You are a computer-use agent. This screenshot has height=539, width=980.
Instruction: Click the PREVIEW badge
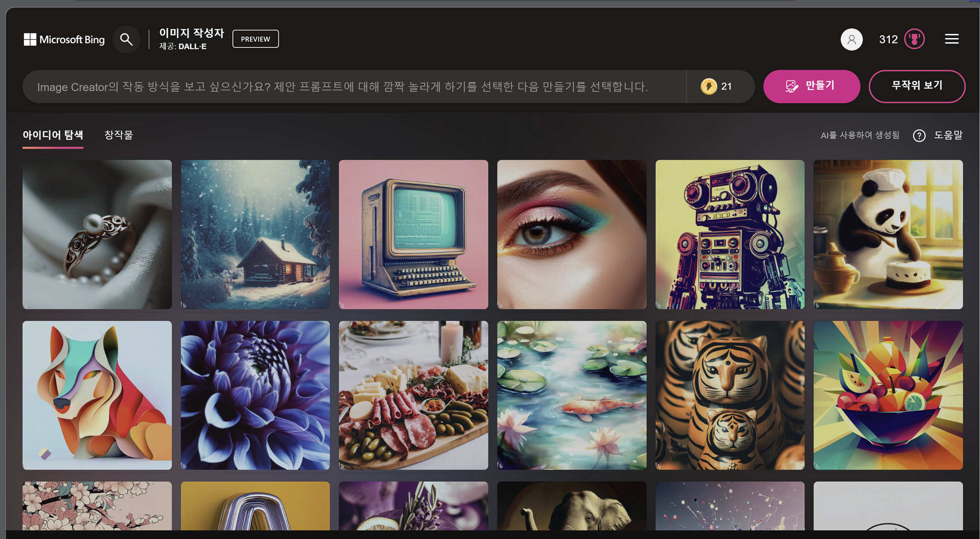click(255, 39)
